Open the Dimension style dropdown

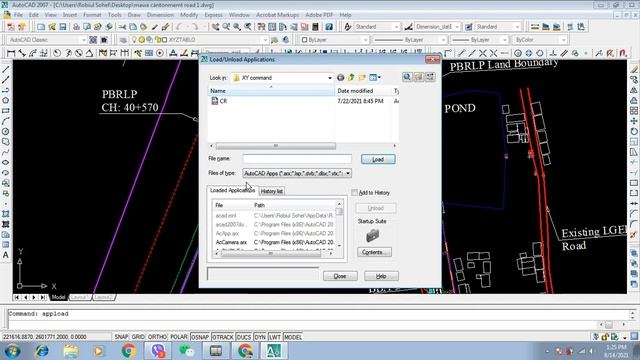coord(456,27)
